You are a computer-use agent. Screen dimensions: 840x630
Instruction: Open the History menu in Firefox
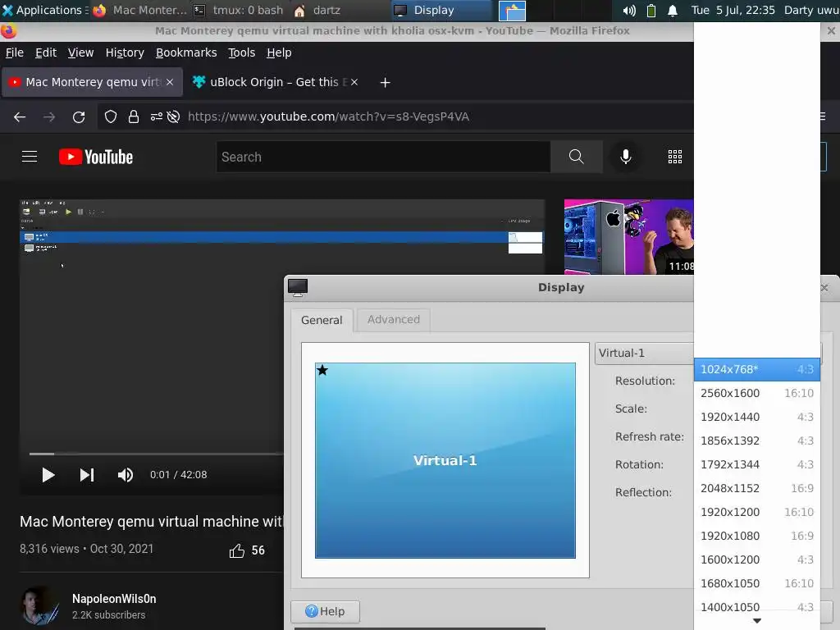coord(125,52)
